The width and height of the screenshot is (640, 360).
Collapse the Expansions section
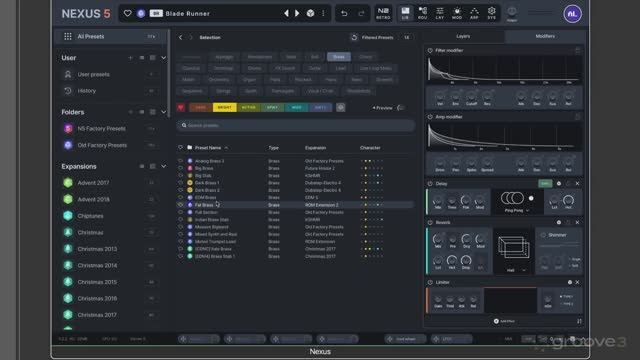point(164,167)
